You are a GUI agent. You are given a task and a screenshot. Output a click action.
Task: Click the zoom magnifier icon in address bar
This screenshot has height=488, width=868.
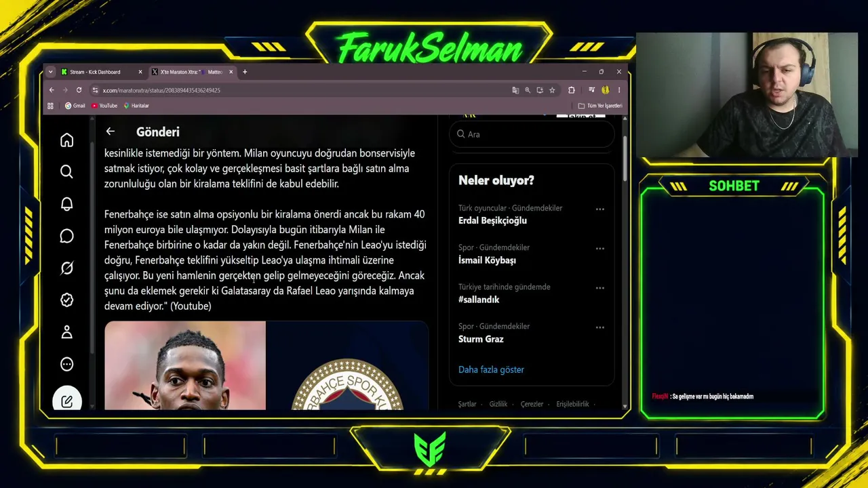528,90
